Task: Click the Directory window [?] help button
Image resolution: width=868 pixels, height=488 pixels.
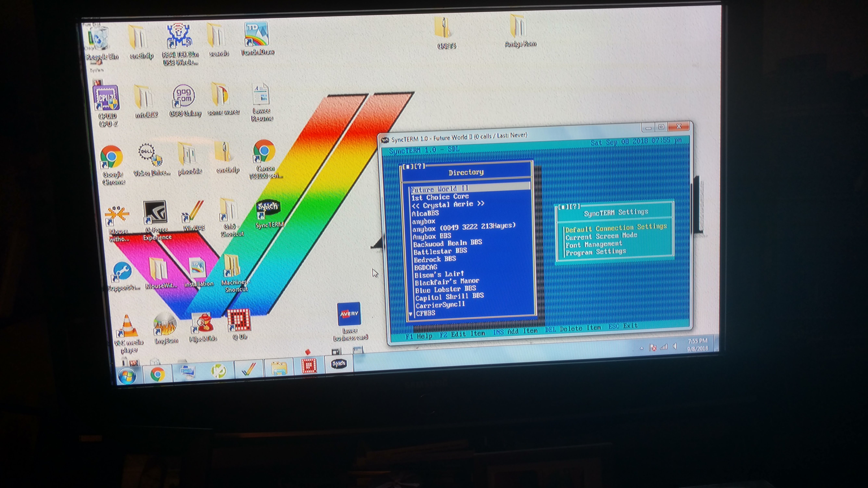Action: coord(420,166)
